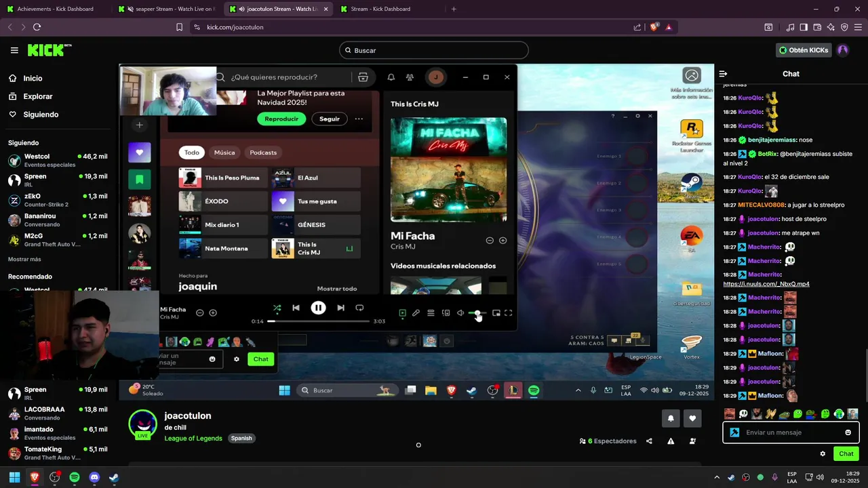Viewport: 868px width, 488px height.
Task: Open the League of Legends category link
Action: tap(193, 439)
